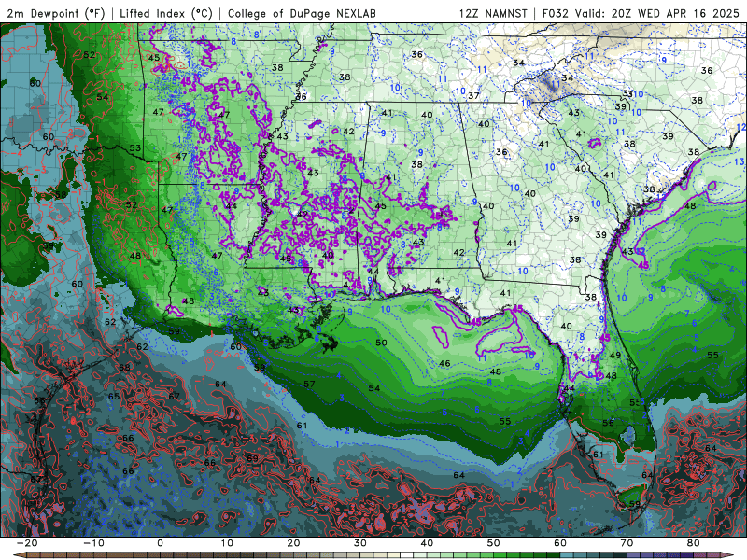Click the black 68 dewpoint value on map

[124, 367]
